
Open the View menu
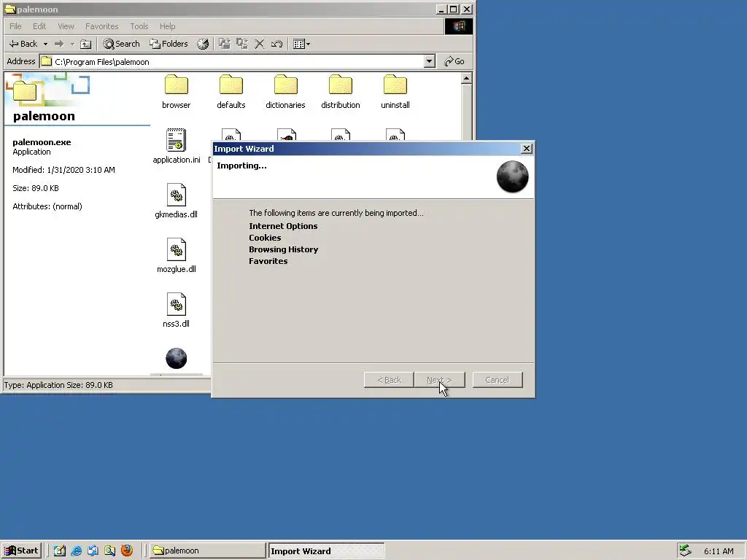point(66,26)
